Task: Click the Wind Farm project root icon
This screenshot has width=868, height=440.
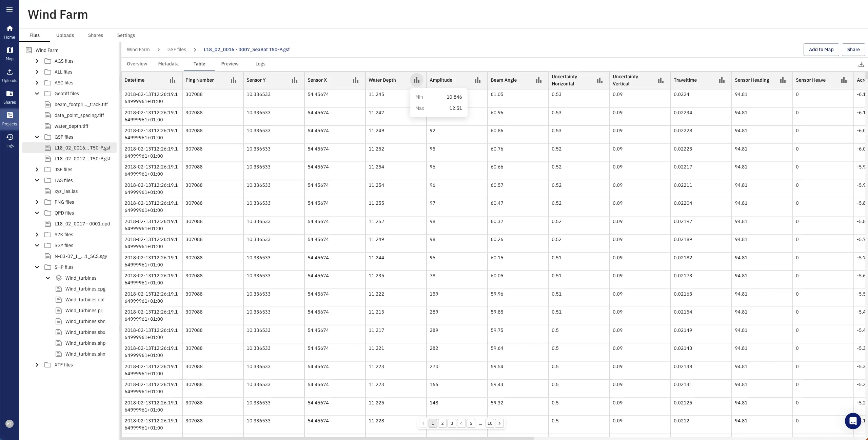Action: [x=29, y=50]
